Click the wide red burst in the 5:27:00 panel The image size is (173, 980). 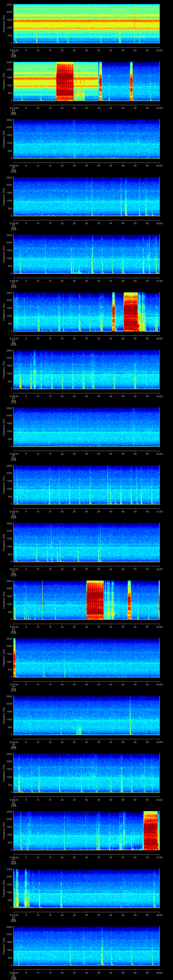[x=131, y=312]
